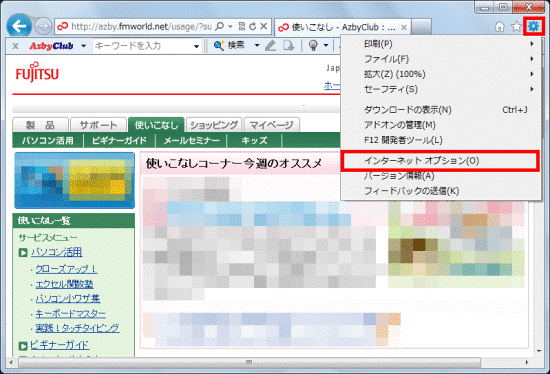Click the blue and yellow banner image
Image resolution: width=550 pixels, height=374 pixels.
(x=74, y=180)
